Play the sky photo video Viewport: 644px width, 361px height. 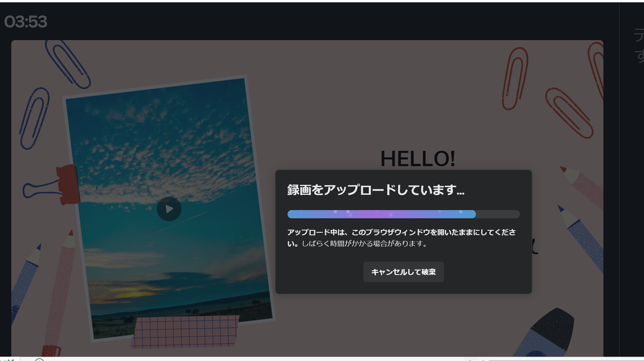pyautogui.click(x=169, y=209)
